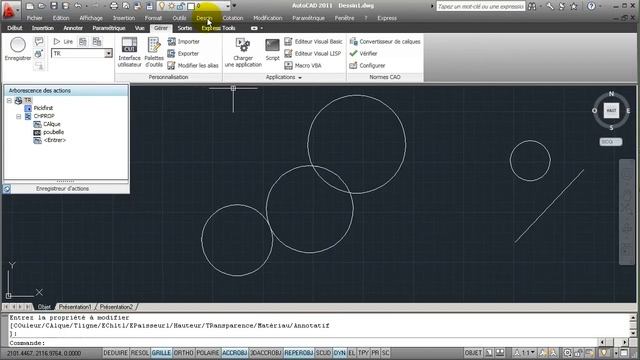Toggle ORTHO mode

184,353
